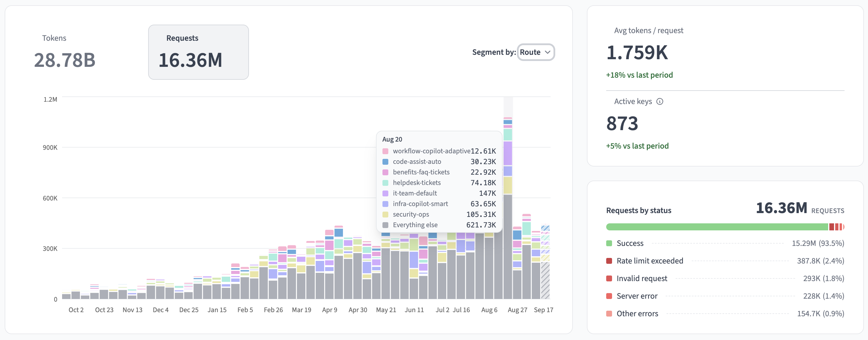Click the tall Aug 20 chart bar
868x340 pixels.
coord(508,208)
